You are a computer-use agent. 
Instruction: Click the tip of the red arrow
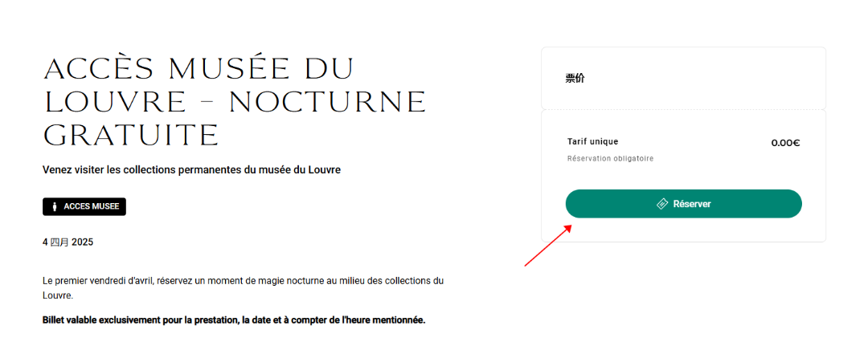pyautogui.click(x=571, y=226)
